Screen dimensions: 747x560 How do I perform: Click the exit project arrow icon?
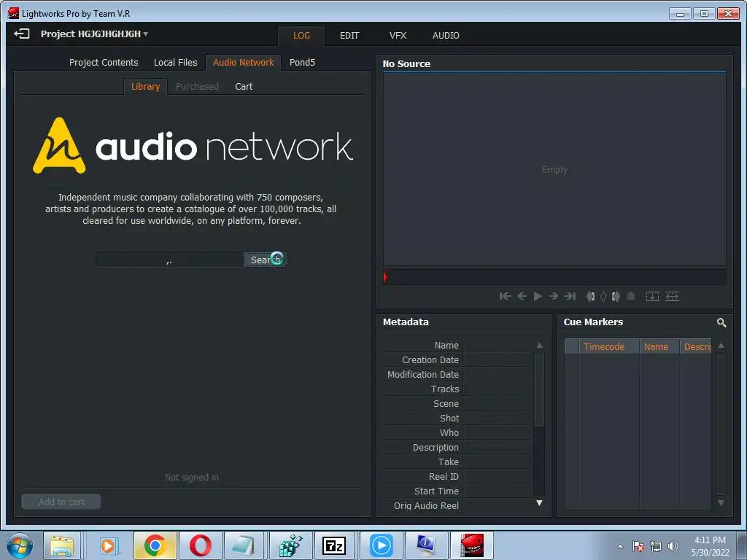pyautogui.click(x=22, y=34)
